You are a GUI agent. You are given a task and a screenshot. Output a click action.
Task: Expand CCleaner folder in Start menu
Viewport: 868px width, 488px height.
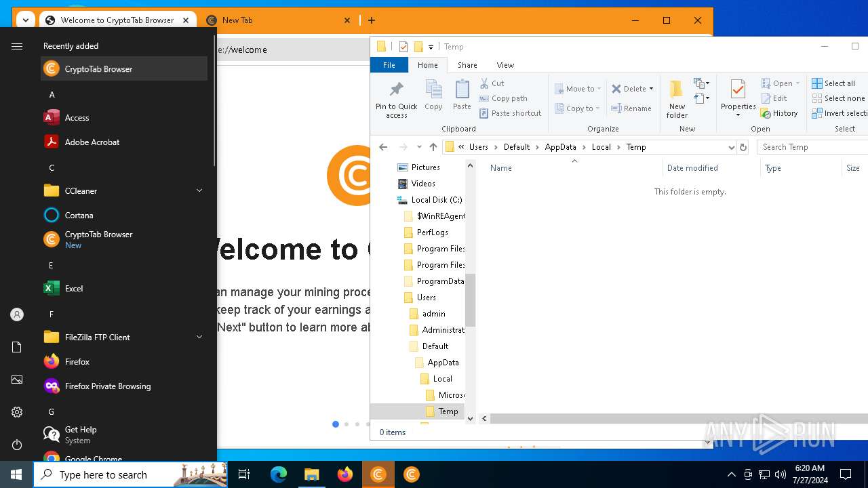(x=199, y=190)
